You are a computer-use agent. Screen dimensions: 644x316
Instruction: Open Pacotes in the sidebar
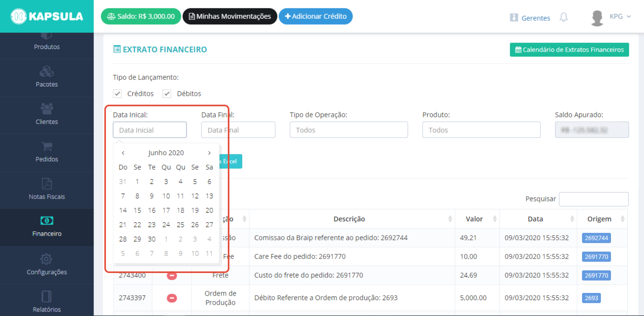click(47, 77)
